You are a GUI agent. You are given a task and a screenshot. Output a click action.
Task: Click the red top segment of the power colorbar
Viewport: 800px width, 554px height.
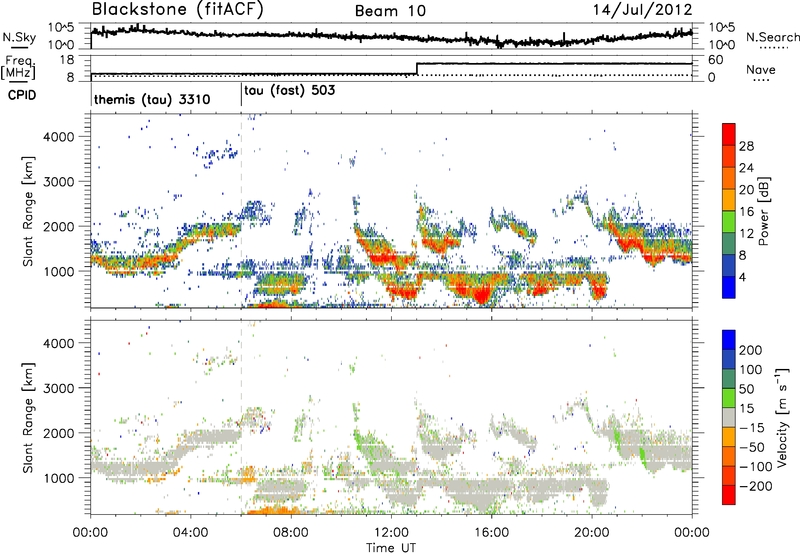coord(729,134)
